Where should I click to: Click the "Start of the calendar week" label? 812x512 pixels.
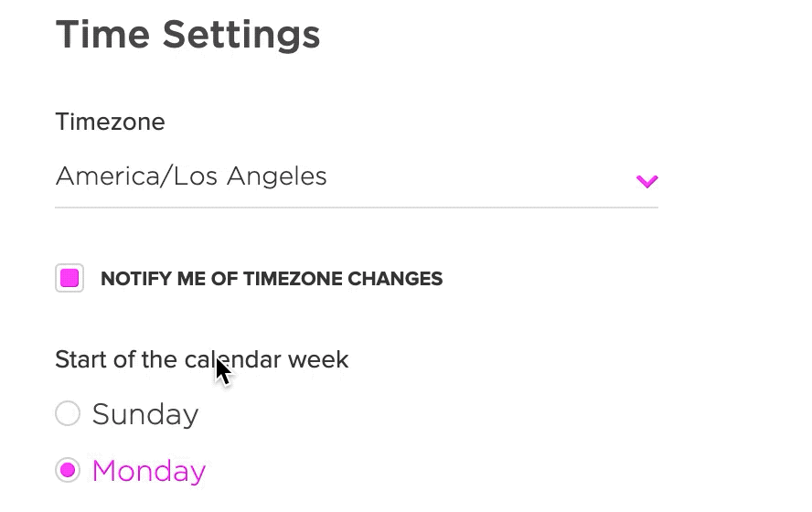pos(201,359)
